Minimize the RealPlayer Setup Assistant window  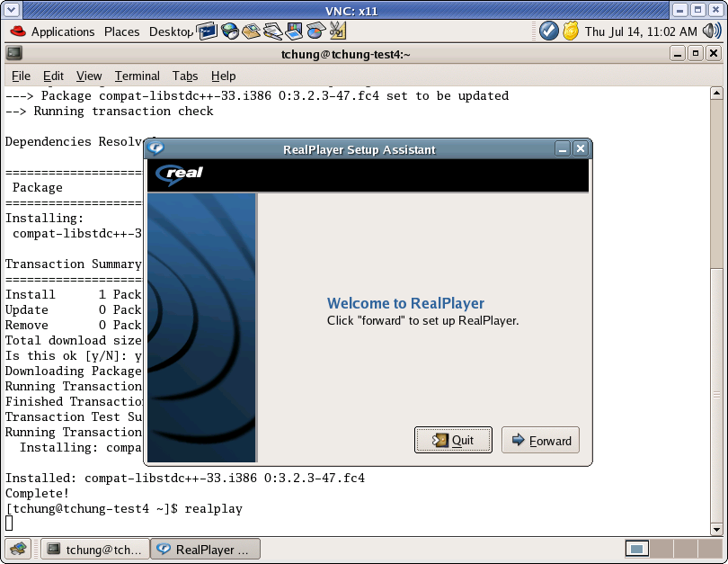563,149
